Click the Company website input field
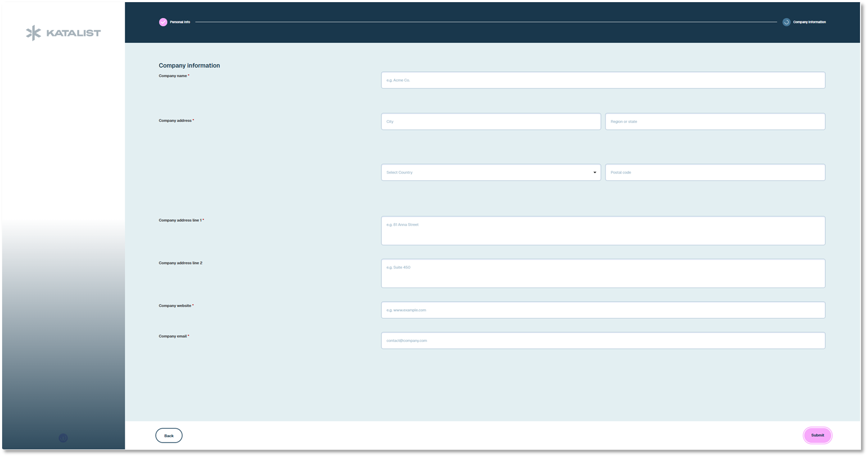This screenshot has width=868, height=457. (602, 310)
